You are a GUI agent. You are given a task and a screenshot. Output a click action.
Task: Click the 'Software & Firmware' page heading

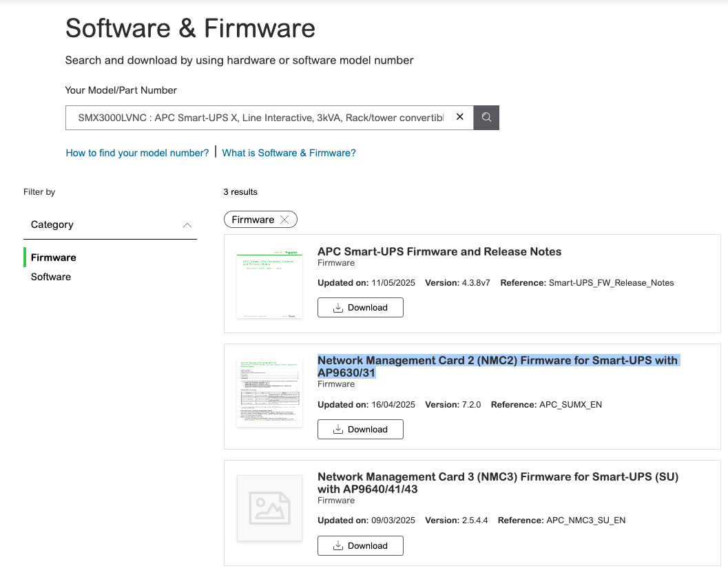click(190, 28)
